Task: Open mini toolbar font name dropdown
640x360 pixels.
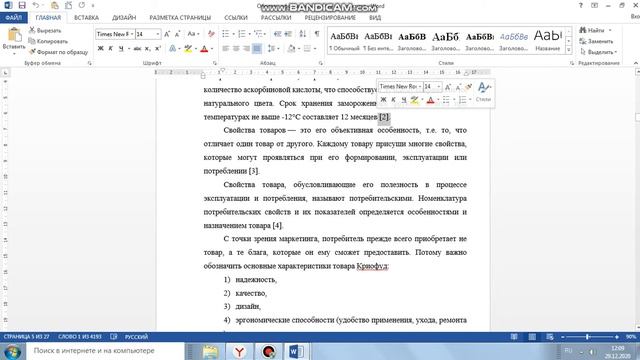Action: click(x=420, y=87)
